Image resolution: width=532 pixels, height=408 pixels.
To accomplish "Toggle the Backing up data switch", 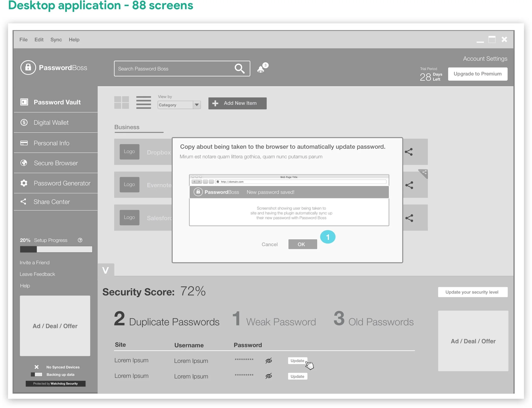I will 36,374.
